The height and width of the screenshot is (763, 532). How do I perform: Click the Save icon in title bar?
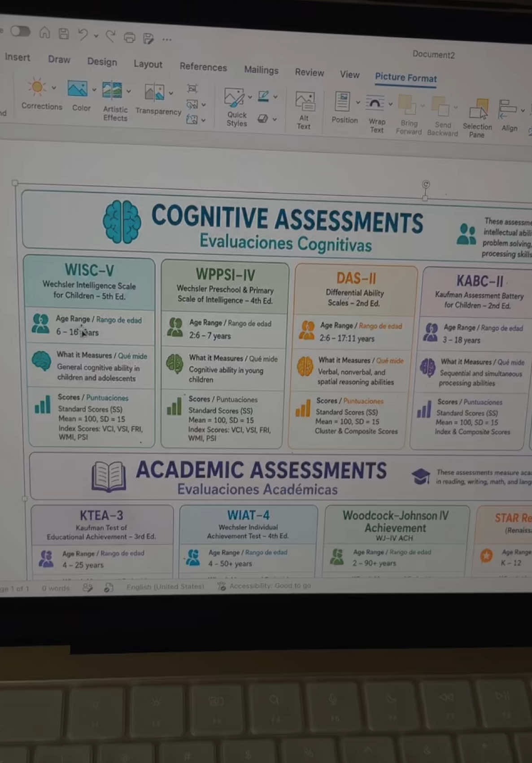64,34
